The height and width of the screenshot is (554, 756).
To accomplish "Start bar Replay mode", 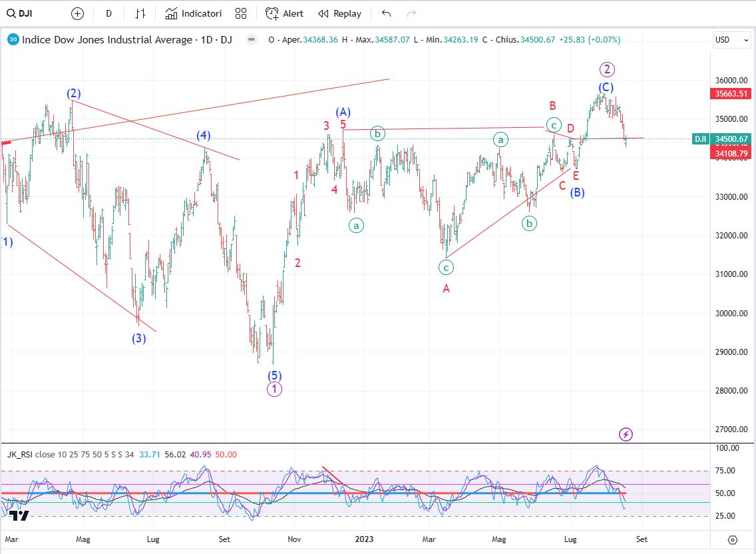I will (x=340, y=13).
